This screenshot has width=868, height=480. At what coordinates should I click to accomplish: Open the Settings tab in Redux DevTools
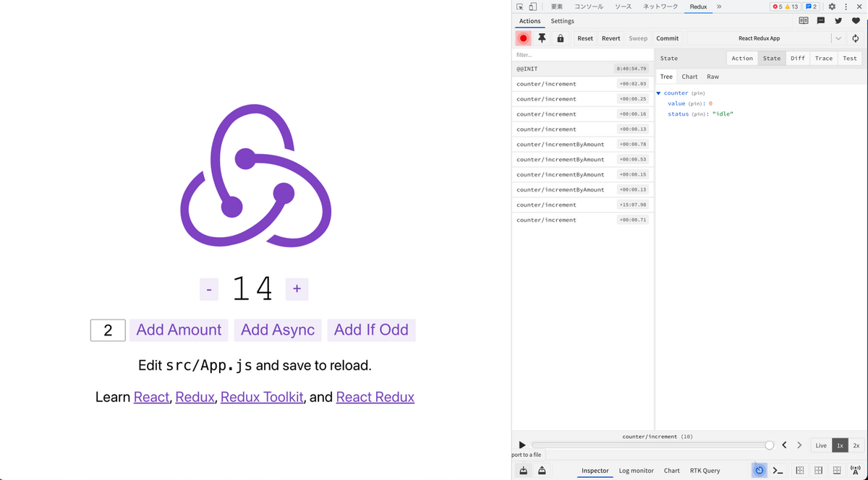(562, 21)
